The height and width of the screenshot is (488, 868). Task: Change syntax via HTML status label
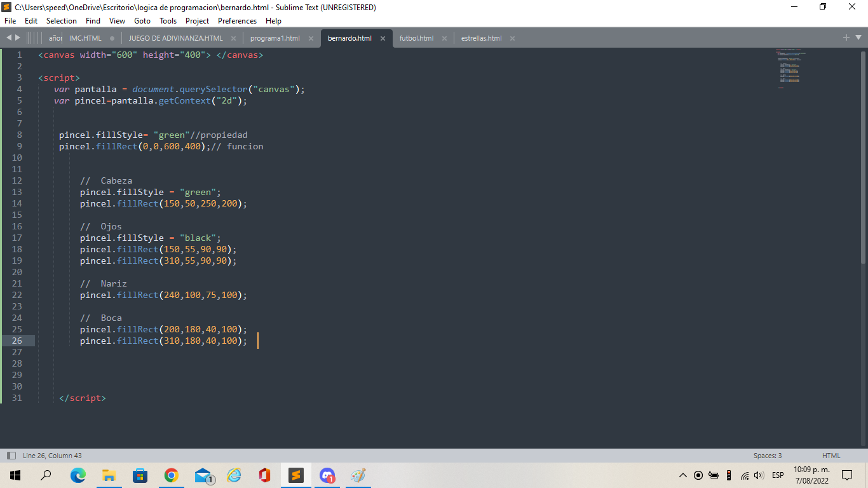click(831, 456)
